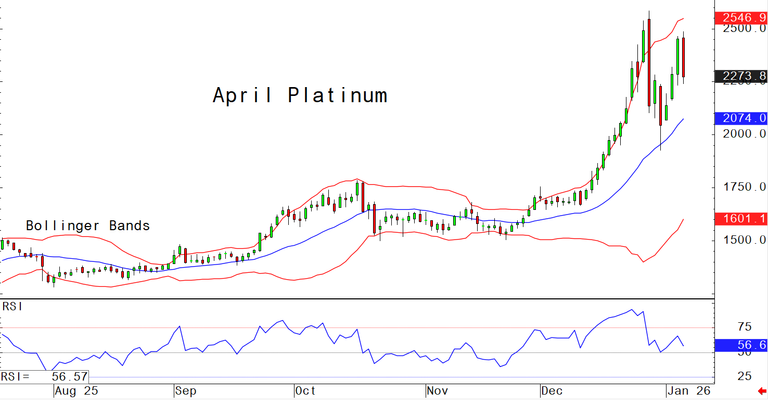Select the Jan 26 date label
This screenshot has width=768, height=400.
click(688, 391)
